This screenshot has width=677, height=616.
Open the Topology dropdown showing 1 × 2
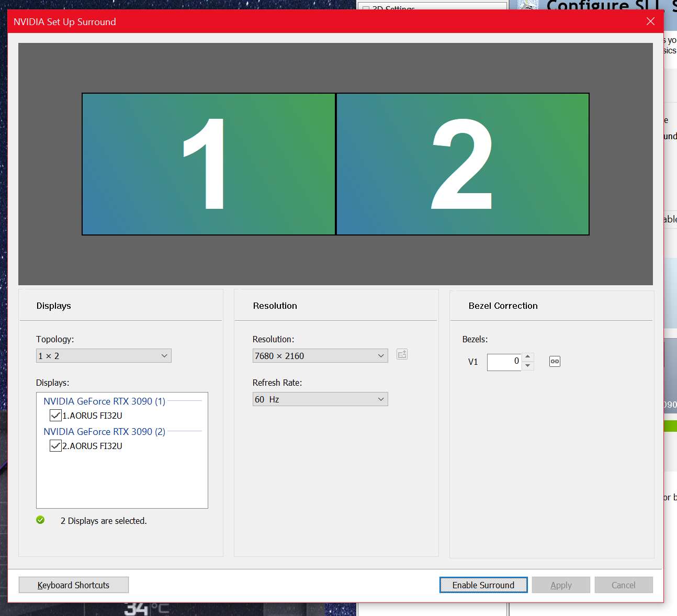tap(104, 356)
